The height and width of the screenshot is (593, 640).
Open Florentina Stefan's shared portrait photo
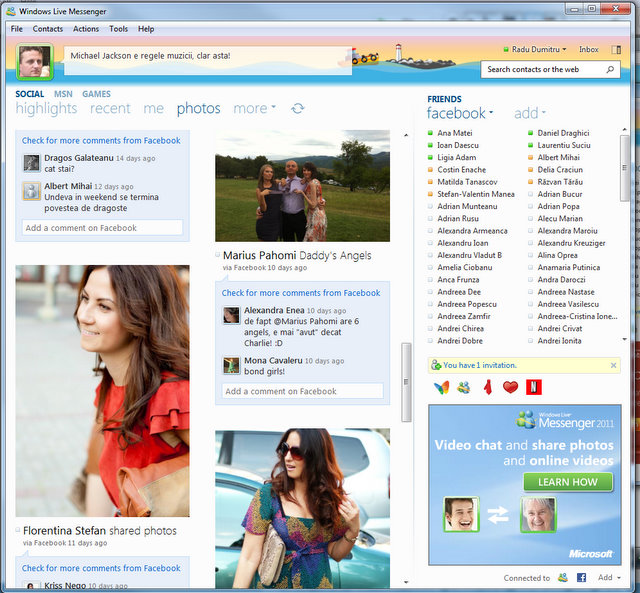pyautogui.click(x=102, y=391)
